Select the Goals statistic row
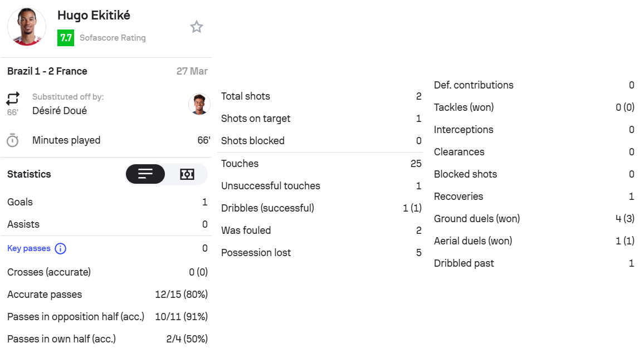 point(107,202)
